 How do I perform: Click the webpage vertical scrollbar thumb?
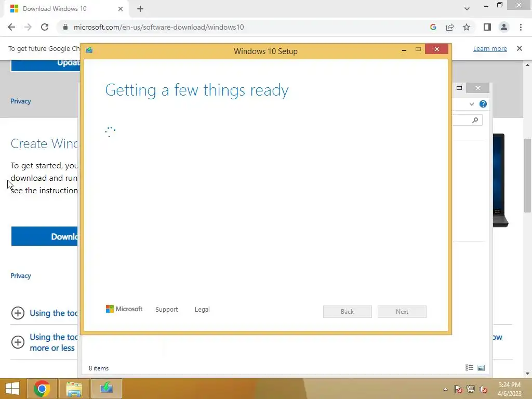[527, 176]
